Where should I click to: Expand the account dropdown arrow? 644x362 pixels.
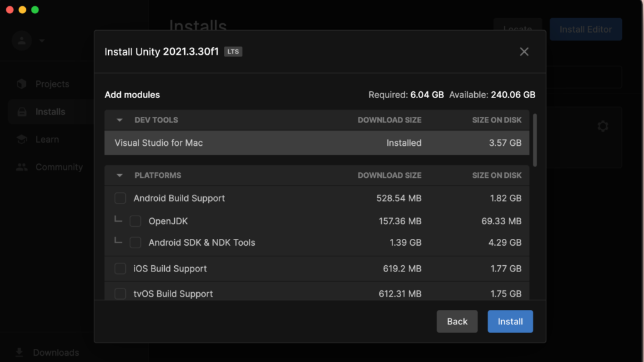coord(42,41)
